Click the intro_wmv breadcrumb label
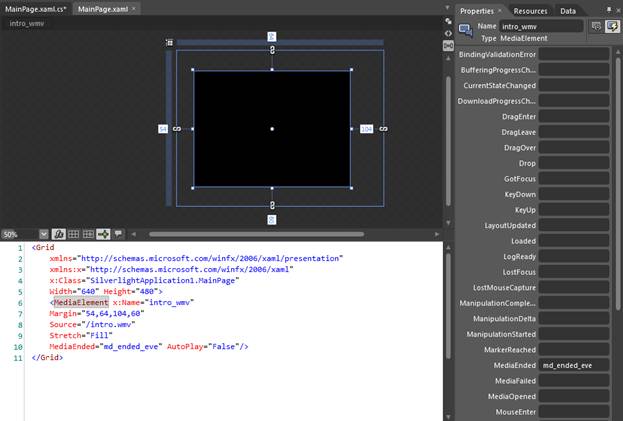This screenshot has height=421, width=623. point(27,23)
